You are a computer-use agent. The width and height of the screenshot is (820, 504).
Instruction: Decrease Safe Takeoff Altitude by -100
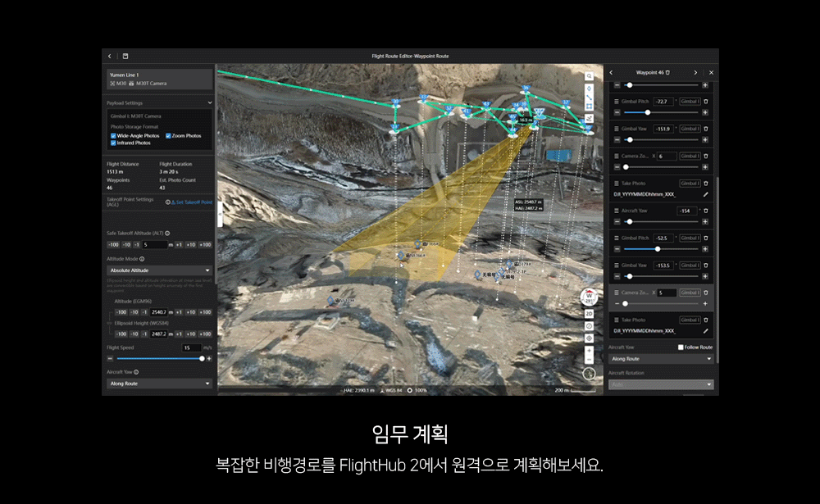113,245
